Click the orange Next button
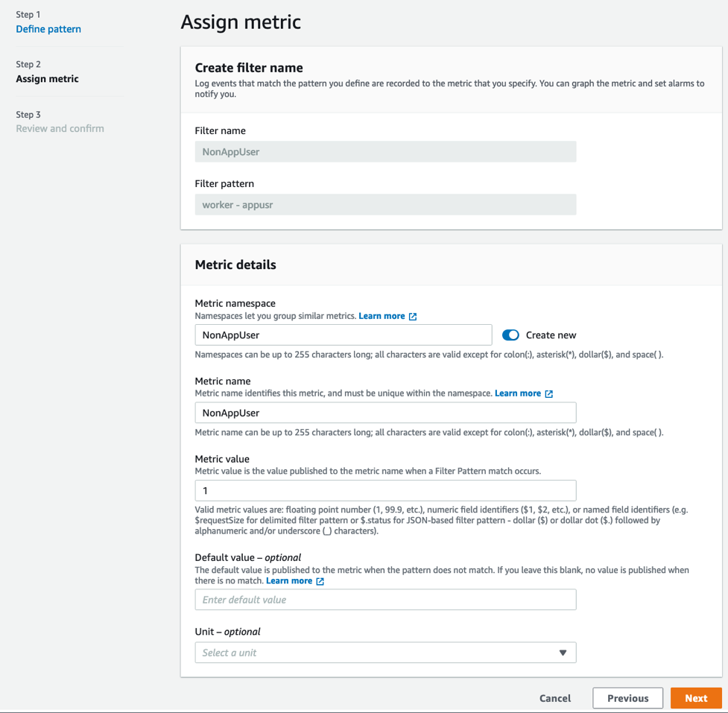Viewport: 728px width, 713px height. tap(696, 698)
